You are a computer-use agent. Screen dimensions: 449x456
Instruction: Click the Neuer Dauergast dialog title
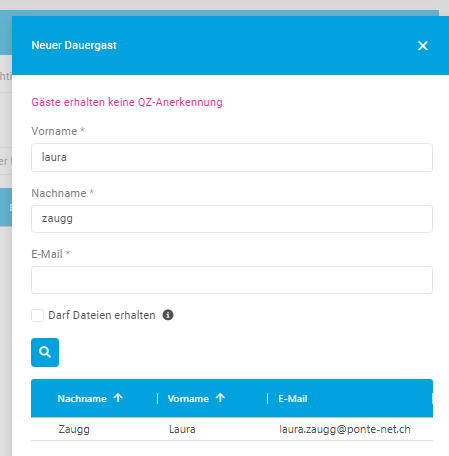(74, 45)
